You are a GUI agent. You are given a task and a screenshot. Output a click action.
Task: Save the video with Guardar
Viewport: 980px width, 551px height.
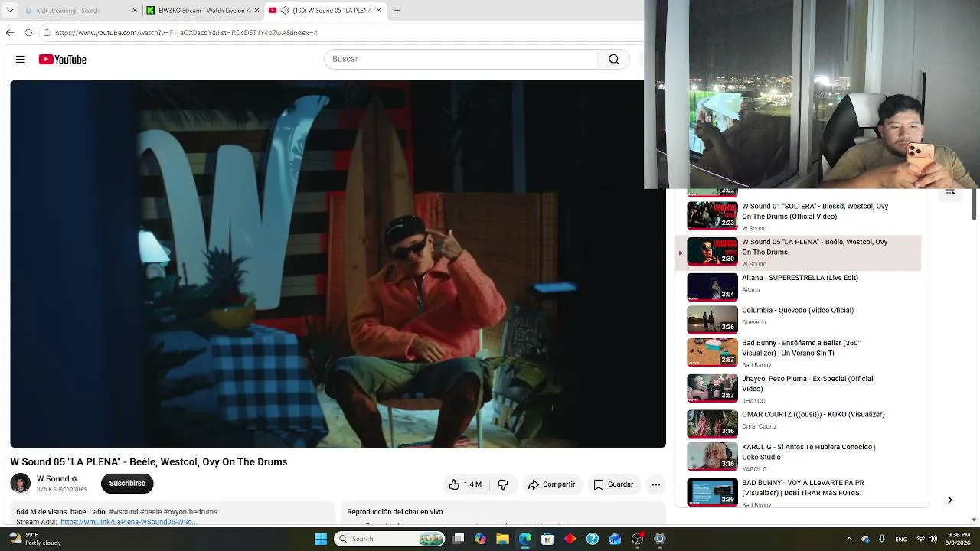614,484
